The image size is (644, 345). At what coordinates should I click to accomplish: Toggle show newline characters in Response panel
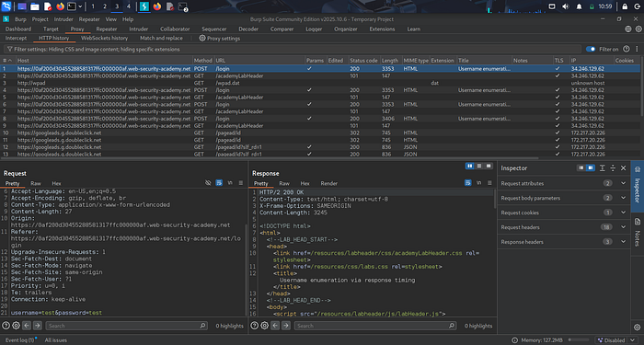point(479,183)
